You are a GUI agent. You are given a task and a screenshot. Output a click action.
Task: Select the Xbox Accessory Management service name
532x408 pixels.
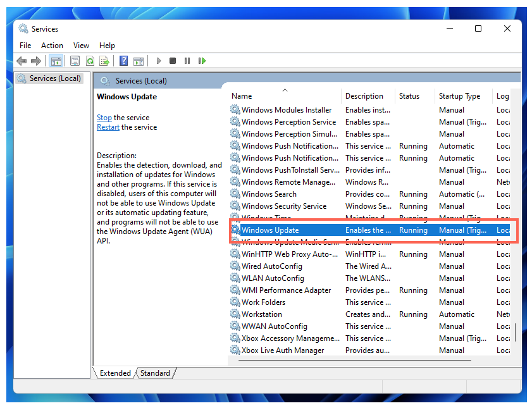290,338
